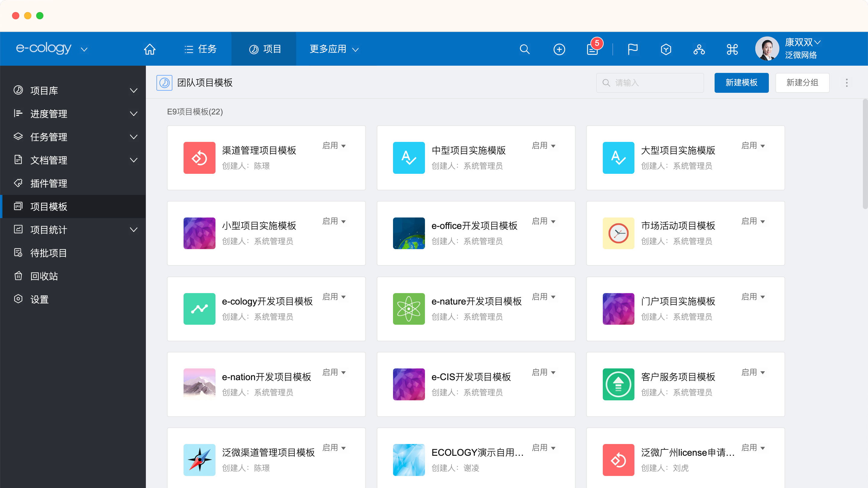Open the 客户服务项目模板 green thumbnail

618,384
